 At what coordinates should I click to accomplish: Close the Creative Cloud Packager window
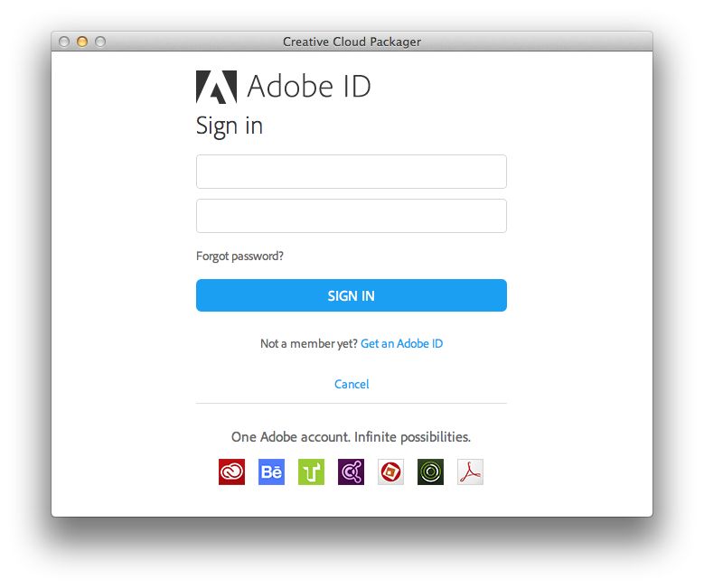click(64, 42)
